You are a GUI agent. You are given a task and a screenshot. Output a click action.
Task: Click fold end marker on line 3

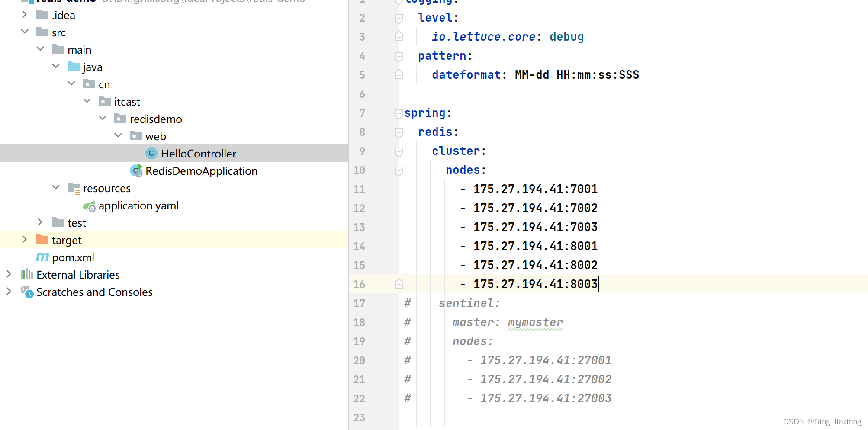click(x=399, y=36)
